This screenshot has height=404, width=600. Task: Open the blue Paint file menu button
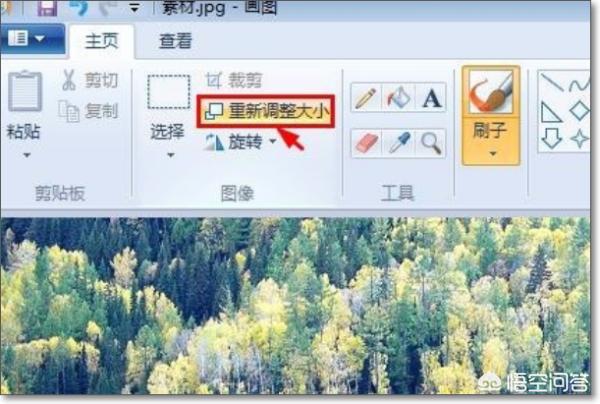[x=31, y=39]
